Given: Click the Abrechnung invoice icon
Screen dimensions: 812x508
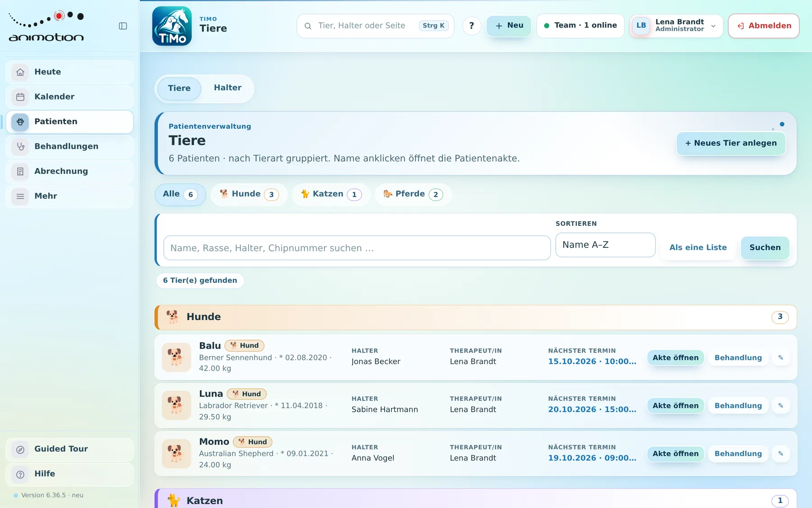Looking at the screenshot, I should click(x=20, y=171).
